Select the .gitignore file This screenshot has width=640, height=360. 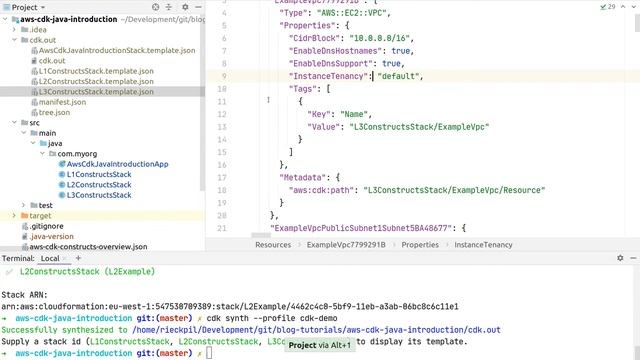pyautogui.click(x=46, y=226)
